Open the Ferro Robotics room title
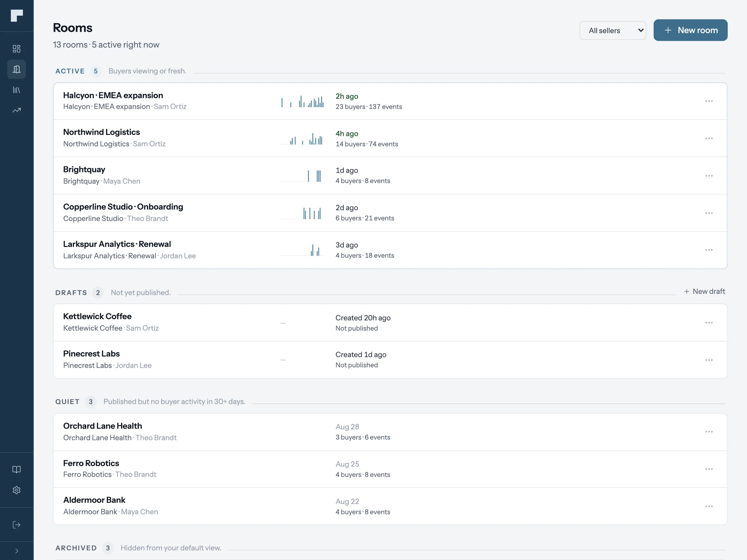The width and height of the screenshot is (747, 560). (91, 463)
